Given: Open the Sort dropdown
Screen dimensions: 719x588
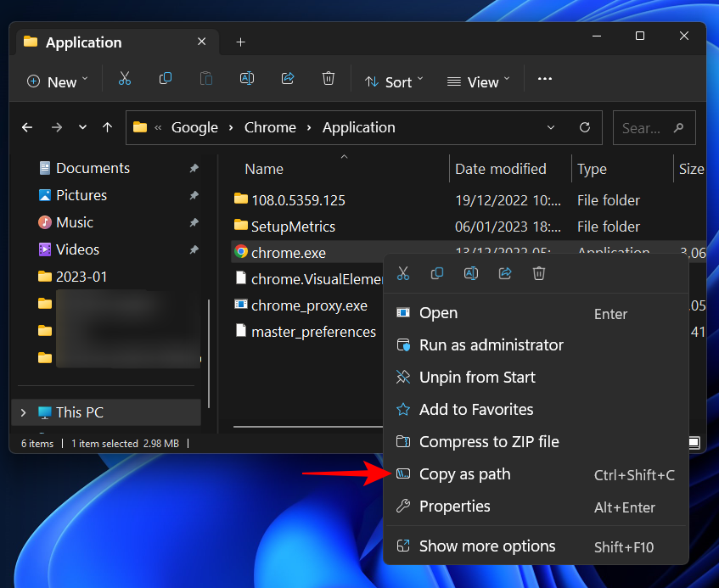Looking at the screenshot, I should click(393, 81).
